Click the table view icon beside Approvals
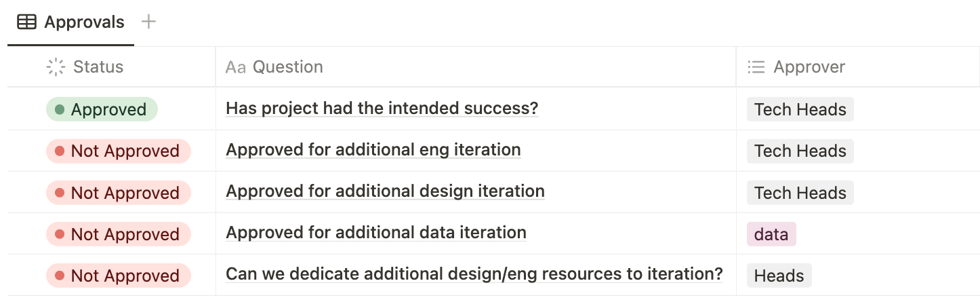980x300 pixels. click(x=26, y=22)
